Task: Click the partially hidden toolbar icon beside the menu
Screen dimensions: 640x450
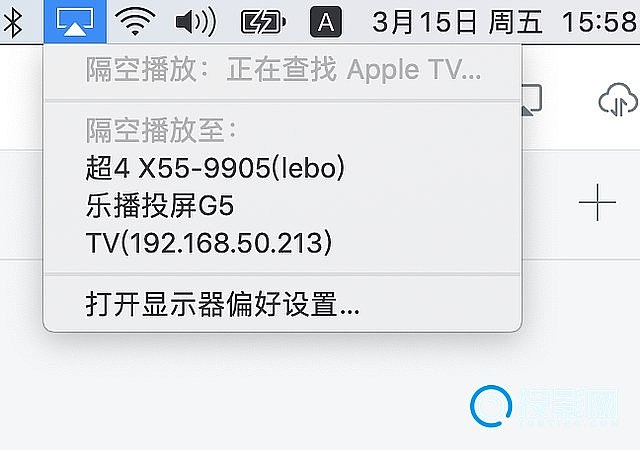Action: [x=532, y=100]
